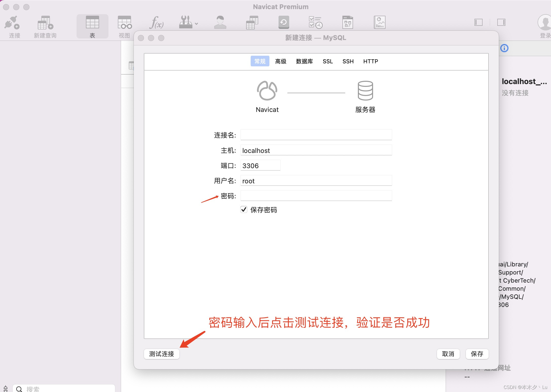The image size is (551, 392).
Task: Click the 端口 field showing 3306
Action: click(x=260, y=165)
